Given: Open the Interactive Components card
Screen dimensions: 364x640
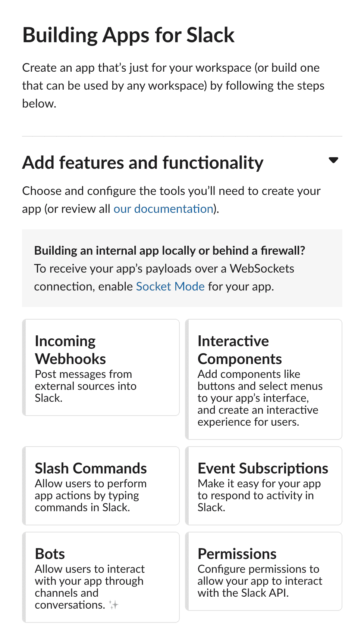Looking at the screenshot, I should pyautogui.click(x=264, y=379).
